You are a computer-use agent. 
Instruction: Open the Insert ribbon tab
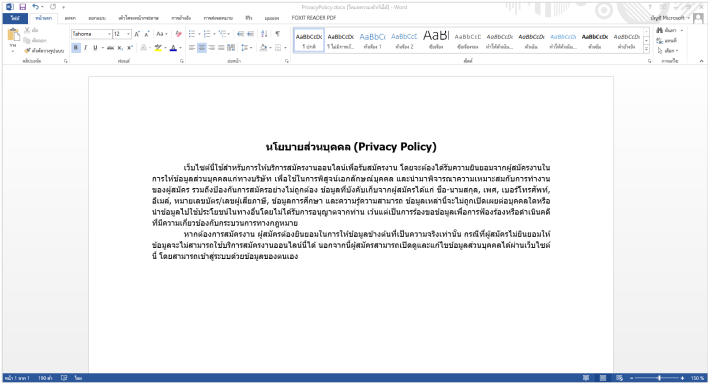coord(70,18)
